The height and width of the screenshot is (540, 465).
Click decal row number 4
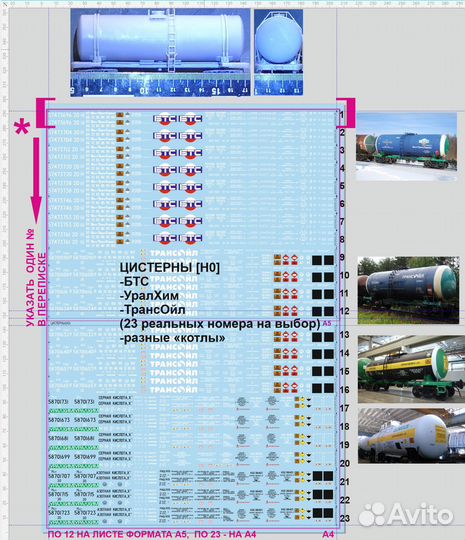[x=342, y=168]
